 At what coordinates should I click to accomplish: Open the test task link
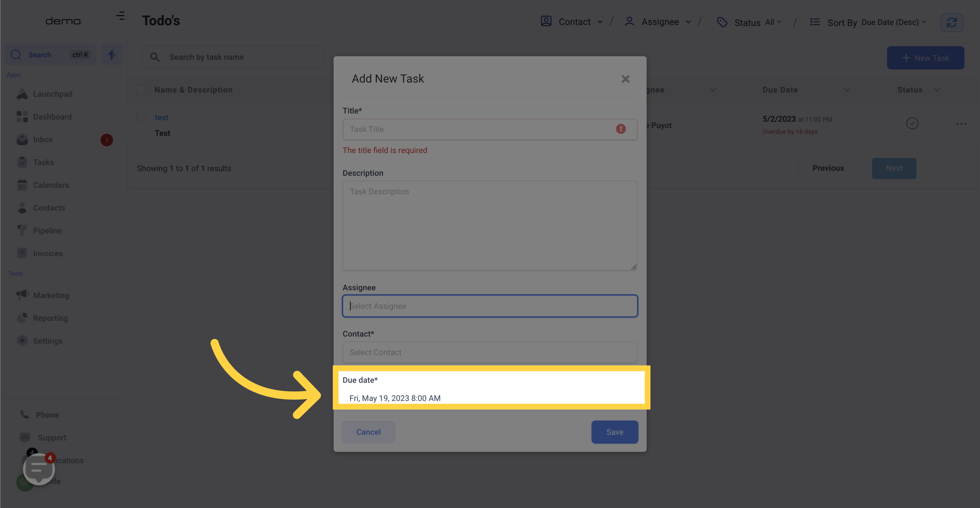pos(161,117)
